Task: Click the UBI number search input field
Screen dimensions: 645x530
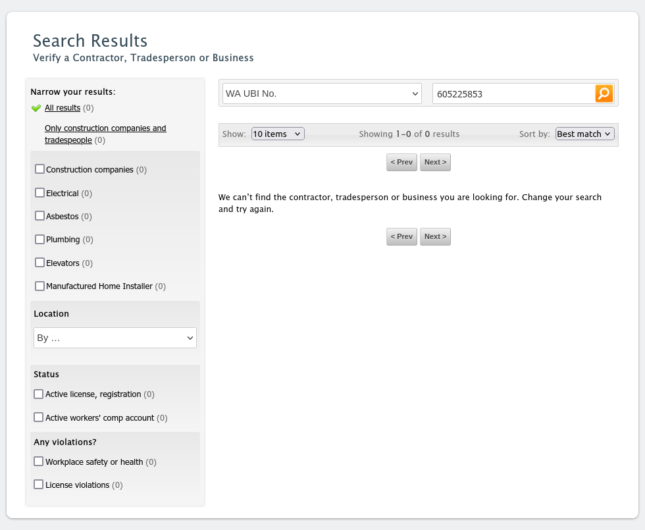Action: tap(512, 93)
